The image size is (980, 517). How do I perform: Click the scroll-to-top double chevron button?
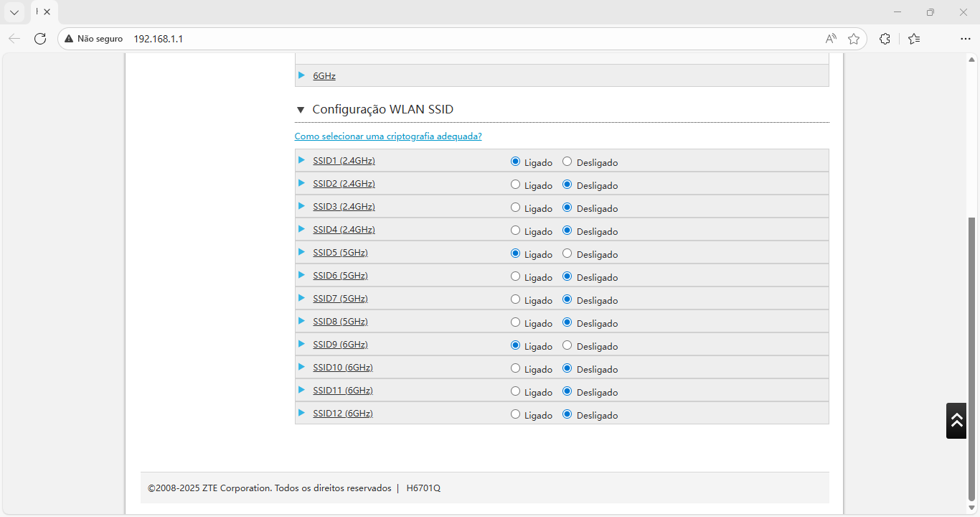click(x=956, y=421)
